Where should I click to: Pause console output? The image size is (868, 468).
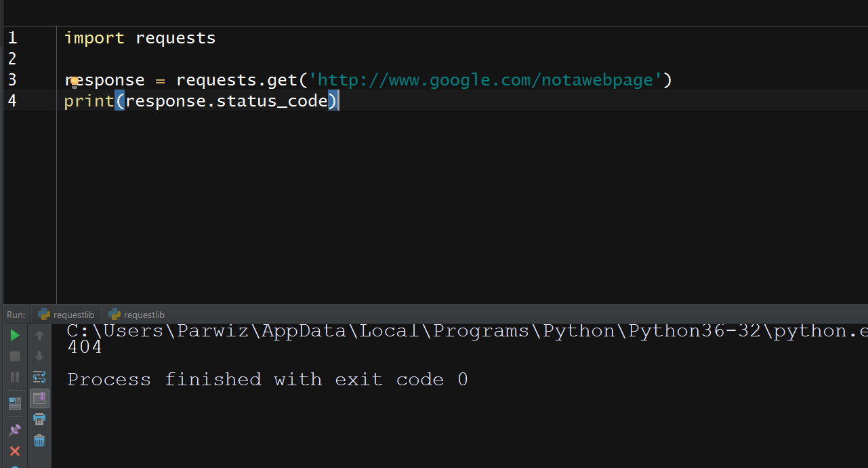[x=14, y=377]
